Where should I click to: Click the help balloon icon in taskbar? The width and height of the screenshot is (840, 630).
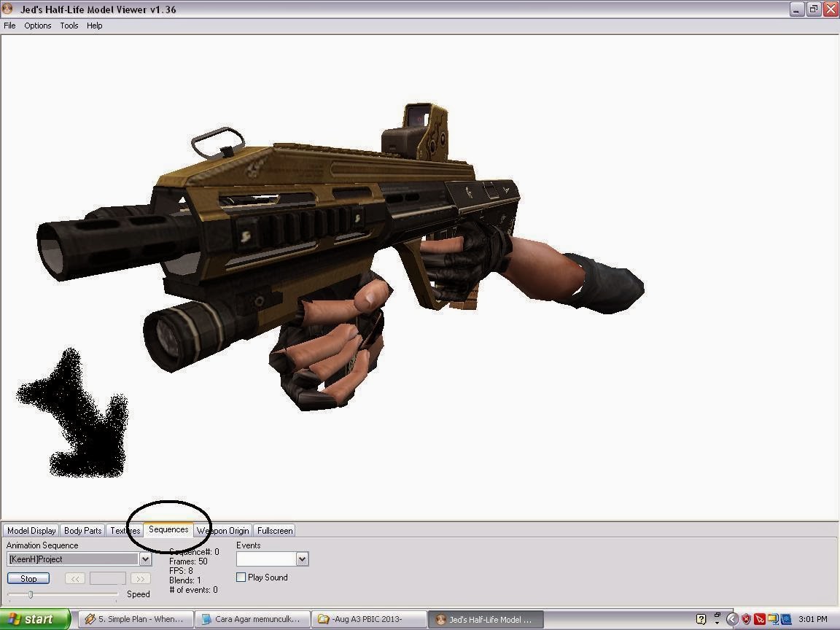pyautogui.click(x=701, y=619)
